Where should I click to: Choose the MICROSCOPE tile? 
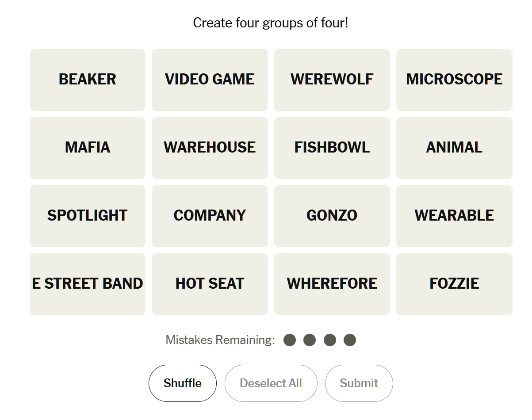click(x=454, y=80)
